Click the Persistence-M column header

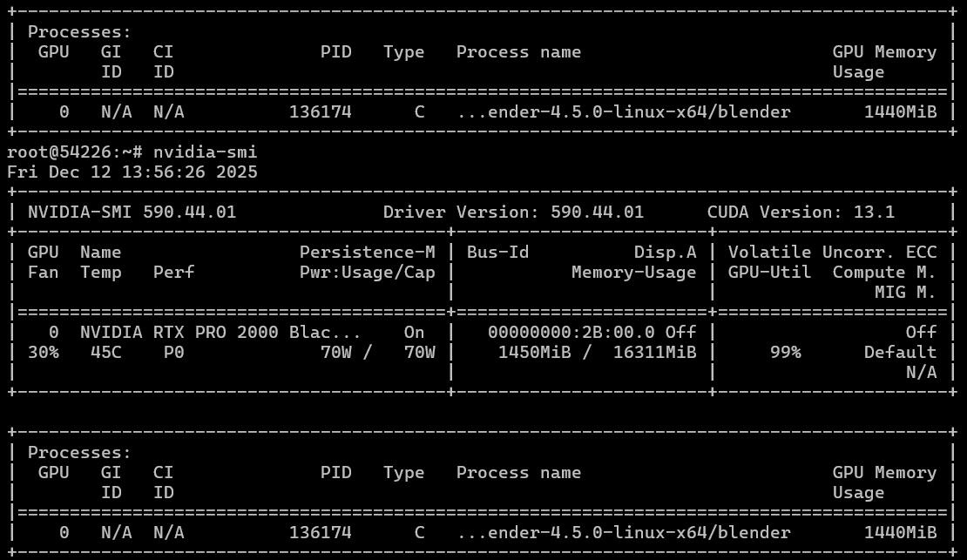click(367, 253)
